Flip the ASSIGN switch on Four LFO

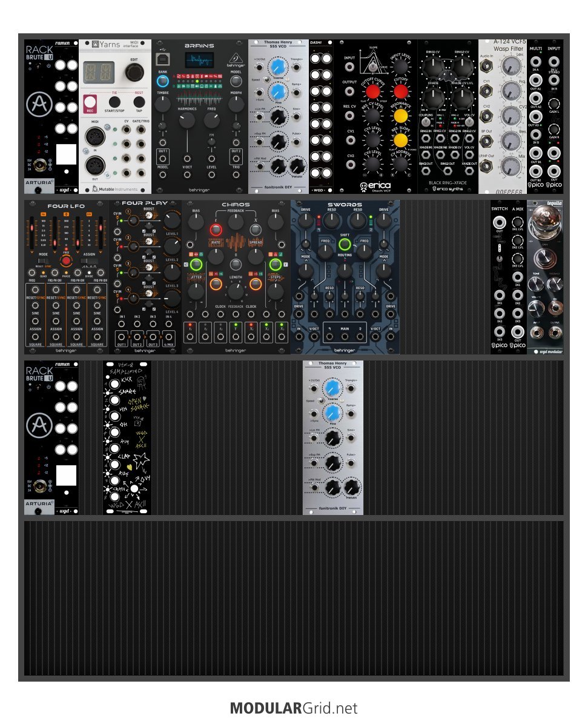(89, 261)
